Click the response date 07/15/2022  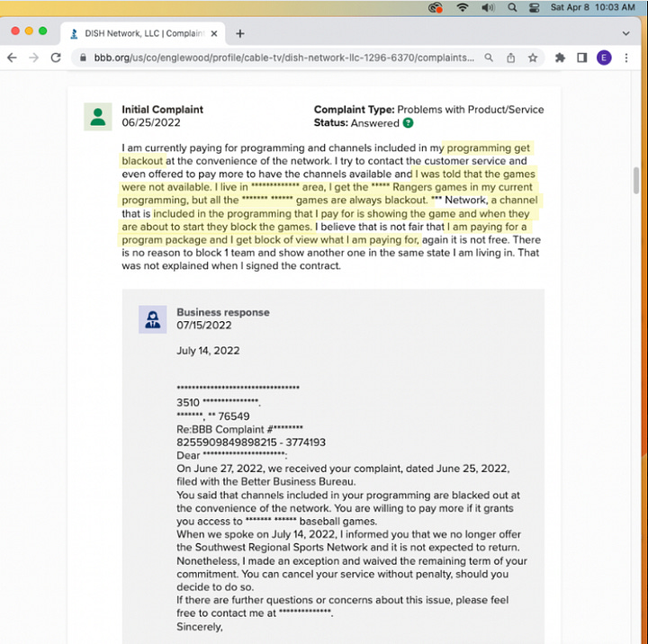point(204,326)
